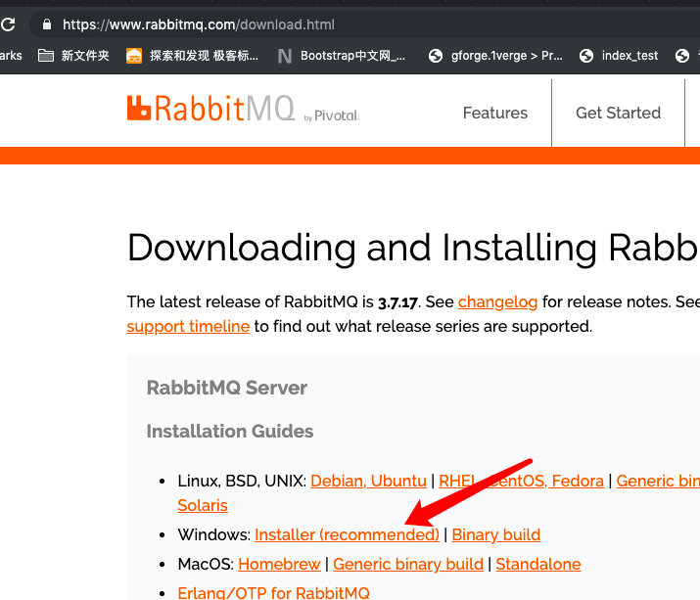Viewport: 700px width, 600px height.
Task: Click the Downloading and Installing page title
Action: [413, 249]
